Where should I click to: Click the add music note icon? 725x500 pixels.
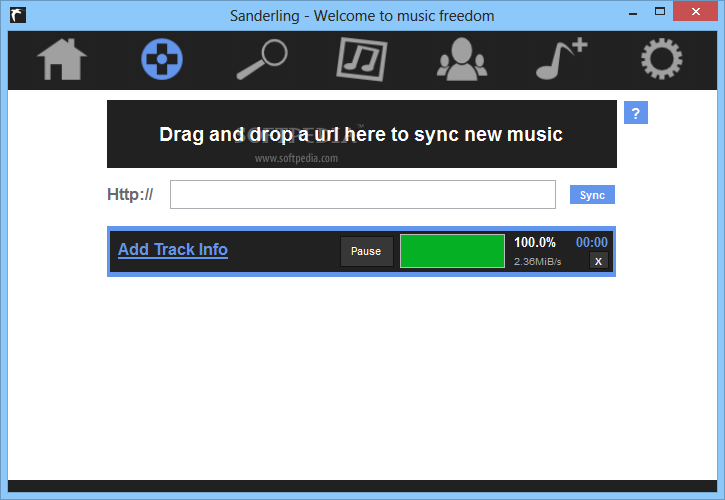coord(562,59)
